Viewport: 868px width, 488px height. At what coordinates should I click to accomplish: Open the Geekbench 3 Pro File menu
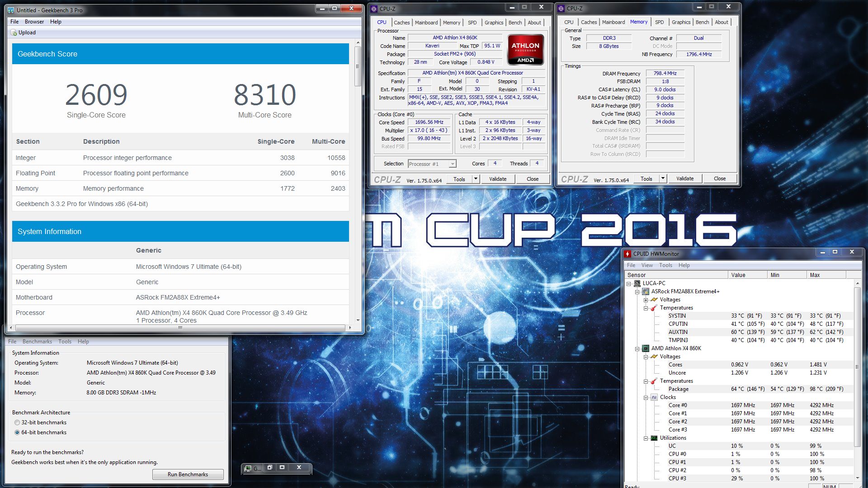tap(14, 22)
